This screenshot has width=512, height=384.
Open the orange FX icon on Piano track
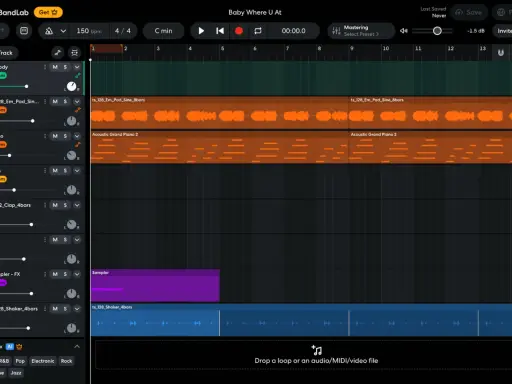[78, 145]
